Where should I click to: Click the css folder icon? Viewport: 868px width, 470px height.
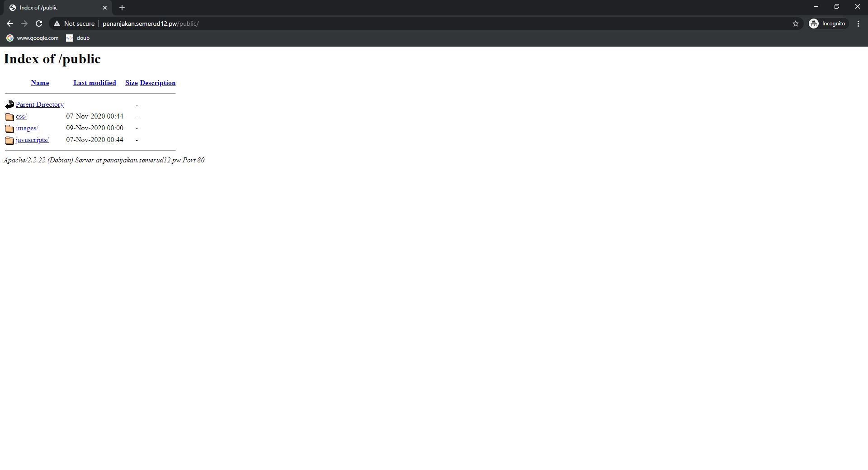click(9, 117)
